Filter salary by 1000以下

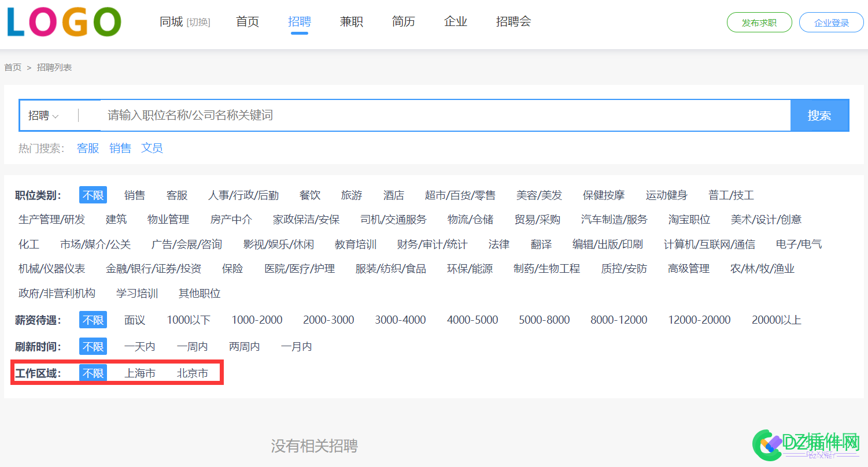[189, 320]
